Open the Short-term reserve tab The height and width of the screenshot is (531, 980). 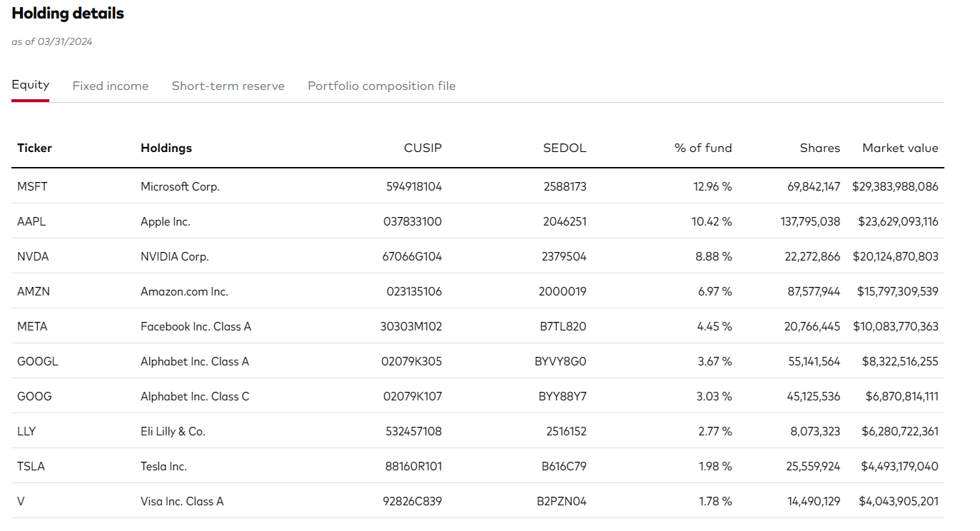(228, 86)
